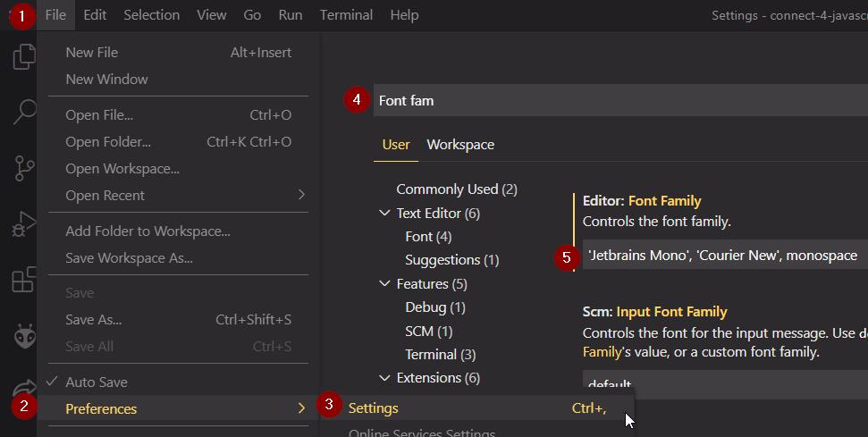Open the Run and Debug icon
Viewport: 868px width, 437px height.
(24, 223)
